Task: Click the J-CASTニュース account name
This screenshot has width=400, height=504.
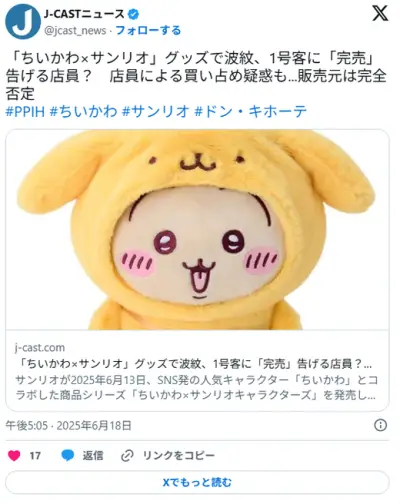Action: point(84,14)
